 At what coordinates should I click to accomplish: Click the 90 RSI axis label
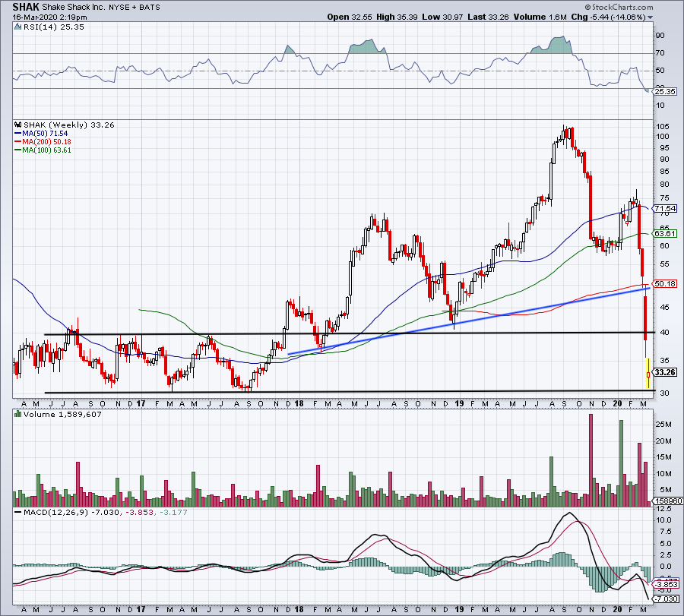(660, 36)
